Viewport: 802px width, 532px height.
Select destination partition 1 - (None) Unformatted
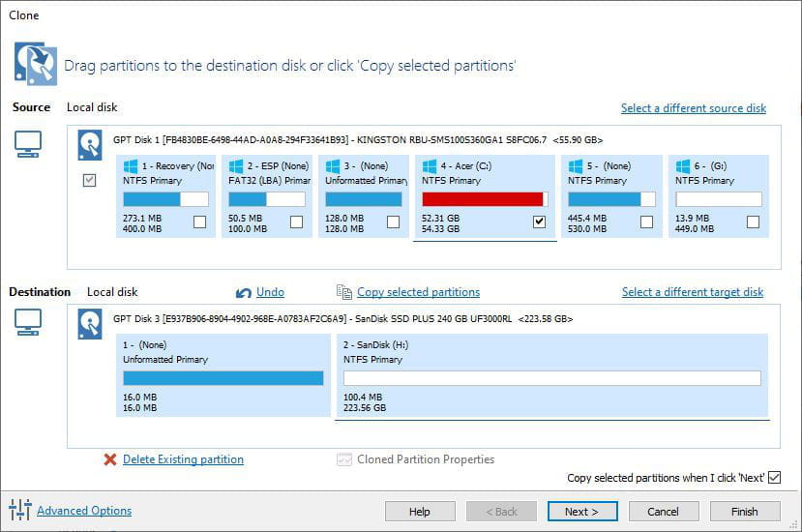(x=223, y=375)
